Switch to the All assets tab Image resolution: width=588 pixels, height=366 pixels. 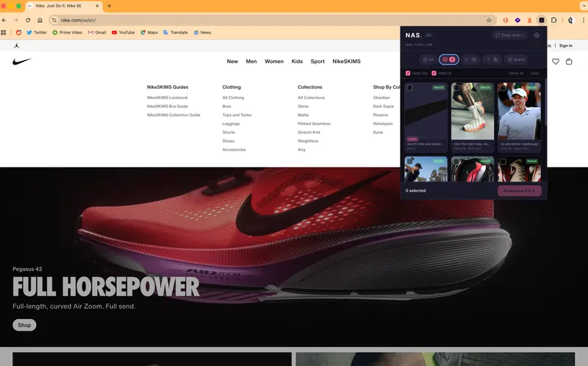coord(428,59)
